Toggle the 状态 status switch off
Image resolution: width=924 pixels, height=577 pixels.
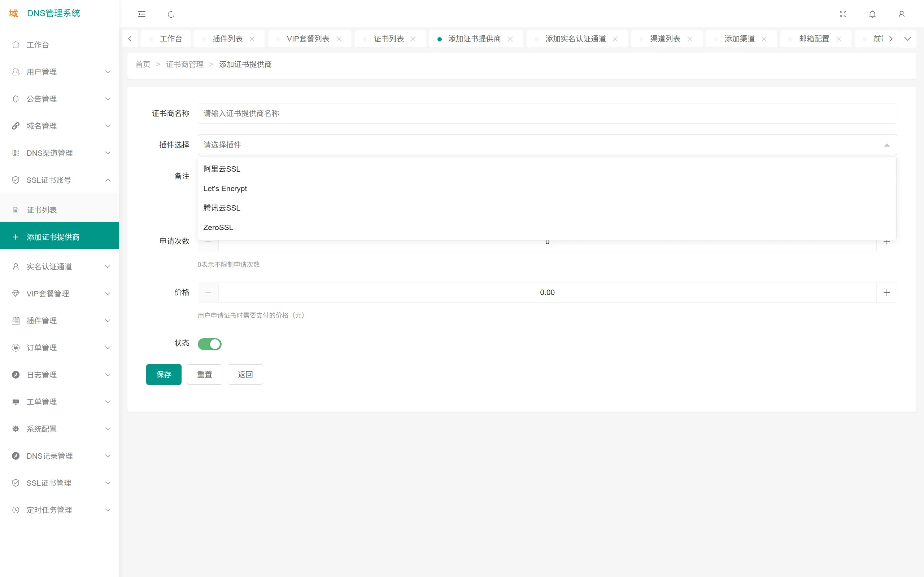[209, 344]
